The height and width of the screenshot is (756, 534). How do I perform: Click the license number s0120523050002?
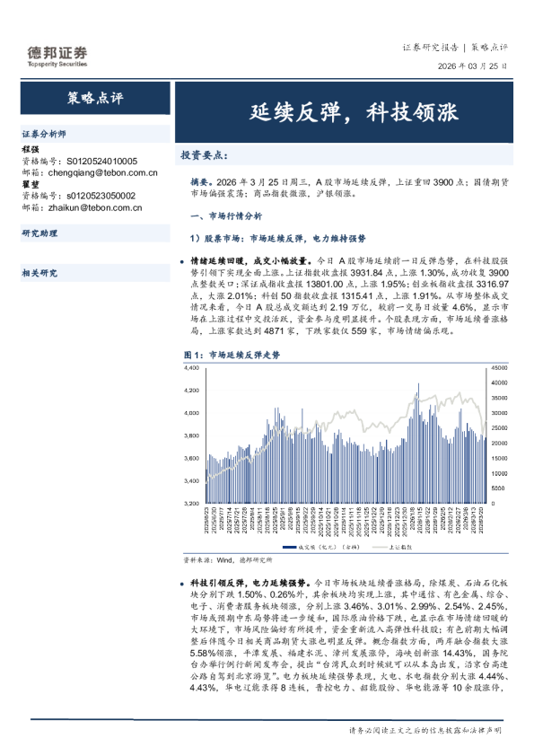coord(101,196)
